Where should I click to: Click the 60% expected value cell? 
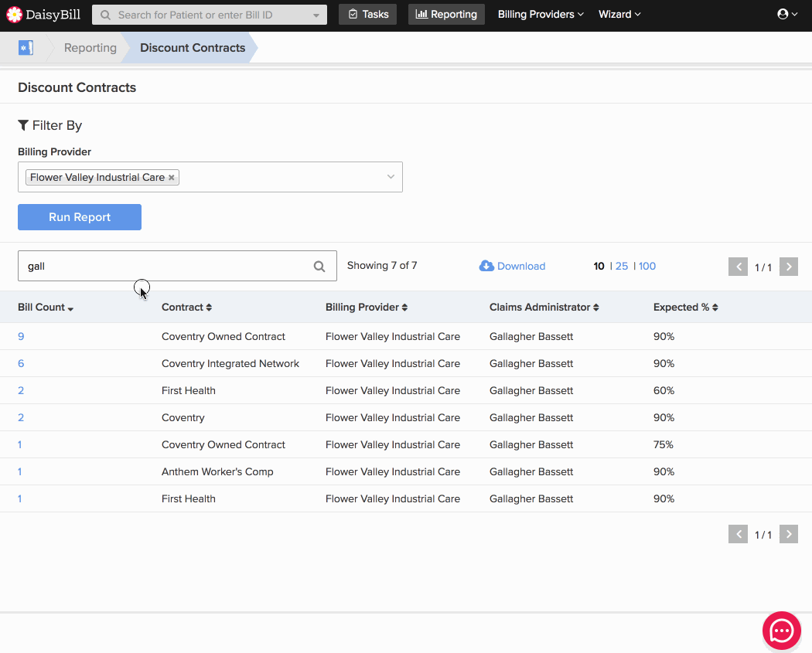pos(664,391)
